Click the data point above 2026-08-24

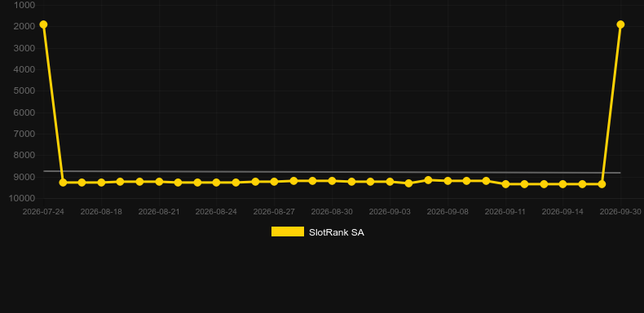pyautogui.click(x=216, y=183)
